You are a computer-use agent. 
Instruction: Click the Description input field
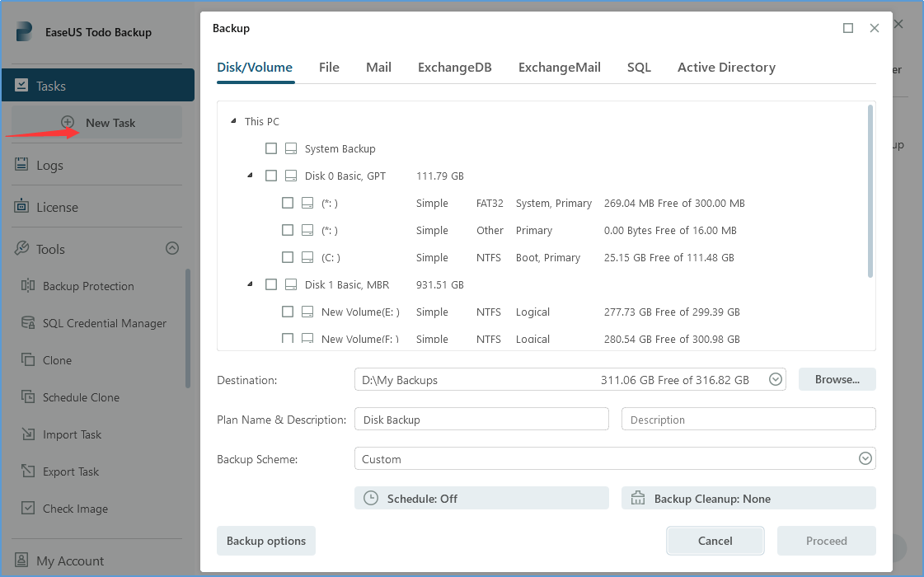(748, 420)
